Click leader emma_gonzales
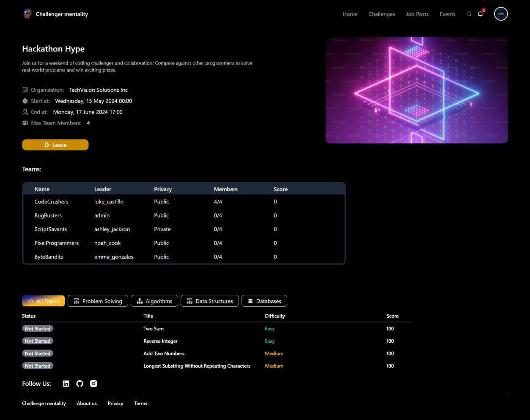This screenshot has height=420, width=530. pos(114,256)
